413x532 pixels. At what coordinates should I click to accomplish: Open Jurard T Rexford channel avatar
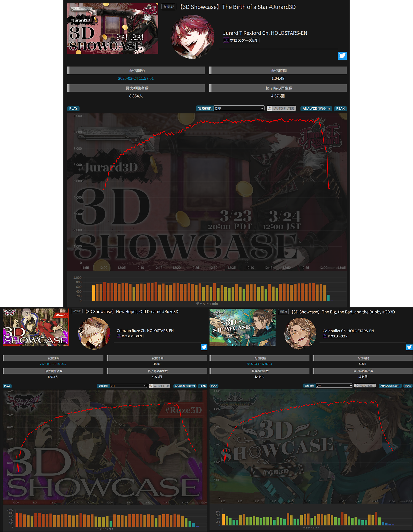pyautogui.click(x=192, y=37)
